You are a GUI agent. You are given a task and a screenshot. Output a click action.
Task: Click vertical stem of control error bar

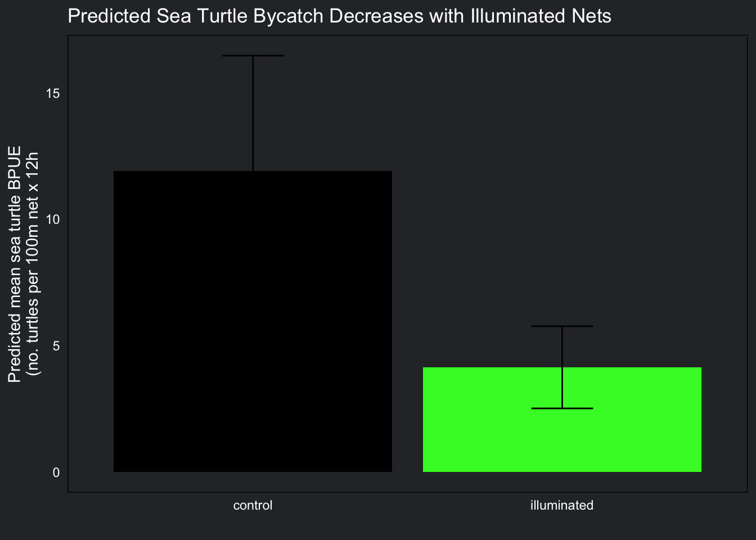point(253,112)
